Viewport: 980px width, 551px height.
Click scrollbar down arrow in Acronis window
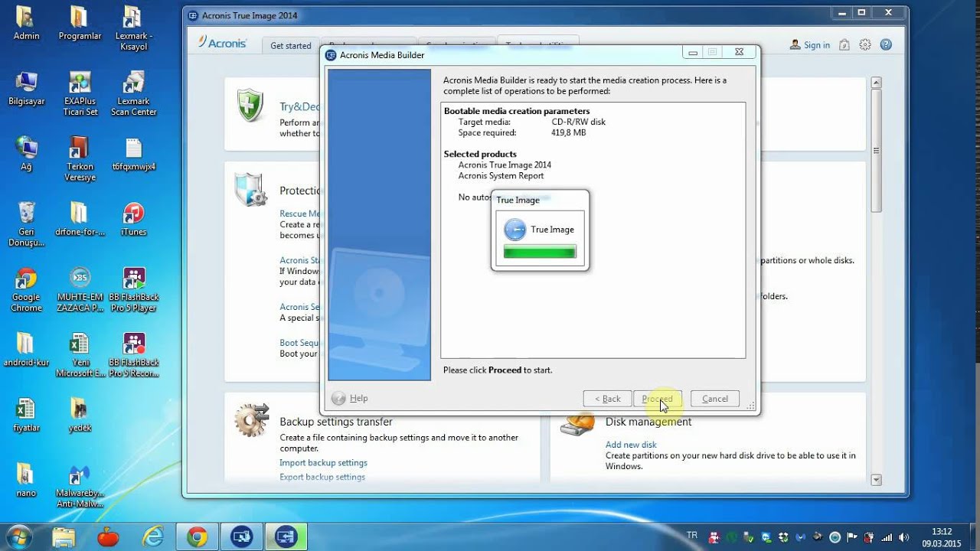877,480
